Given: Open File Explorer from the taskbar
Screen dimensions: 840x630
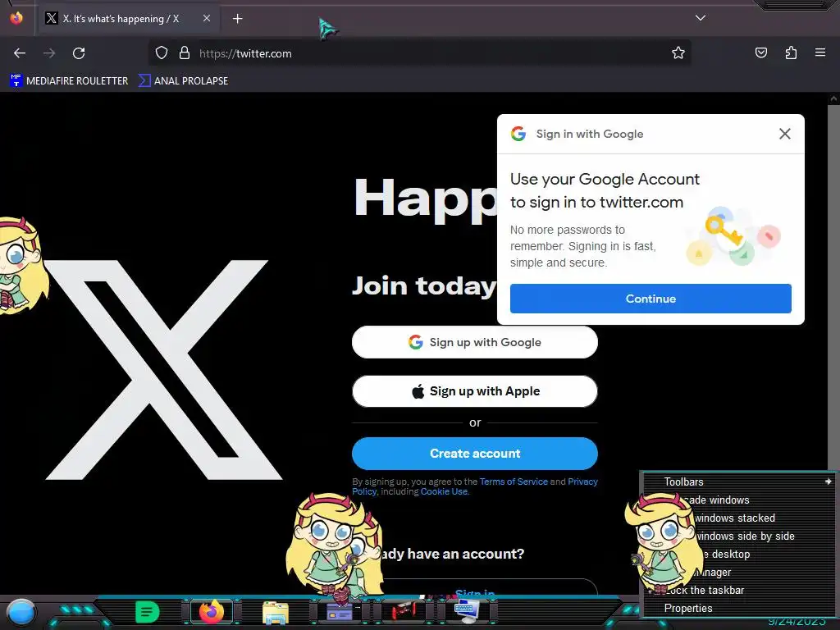Looking at the screenshot, I should pos(276,612).
